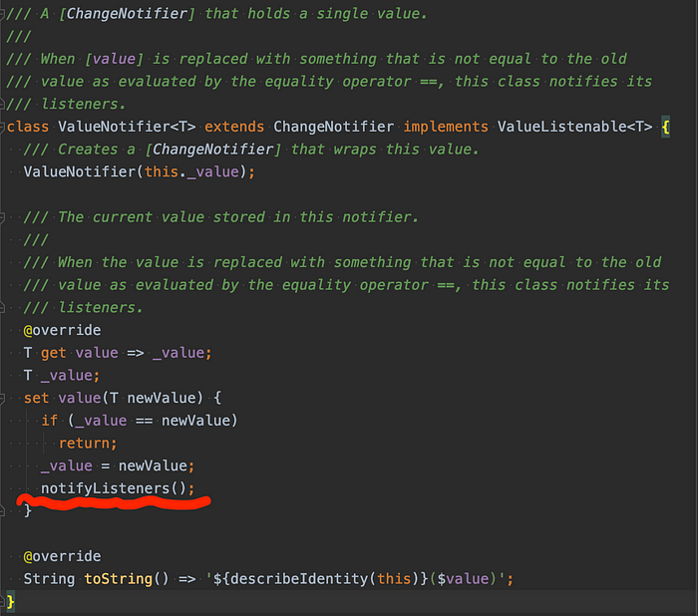Click 'this' in the constructor parameter
Image resolution: width=698 pixels, height=616 pixels.
pos(162,172)
